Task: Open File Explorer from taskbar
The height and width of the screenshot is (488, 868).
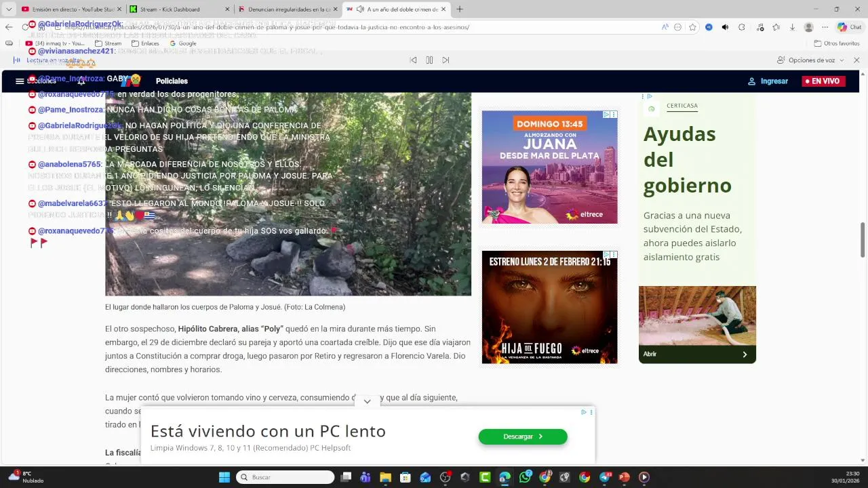Action: 385,477
